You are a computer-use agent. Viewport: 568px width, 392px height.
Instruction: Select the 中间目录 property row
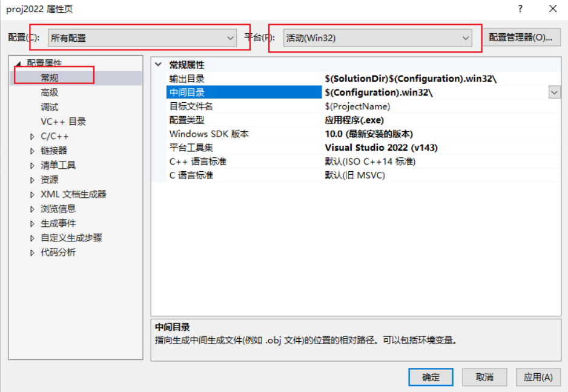click(363, 93)
